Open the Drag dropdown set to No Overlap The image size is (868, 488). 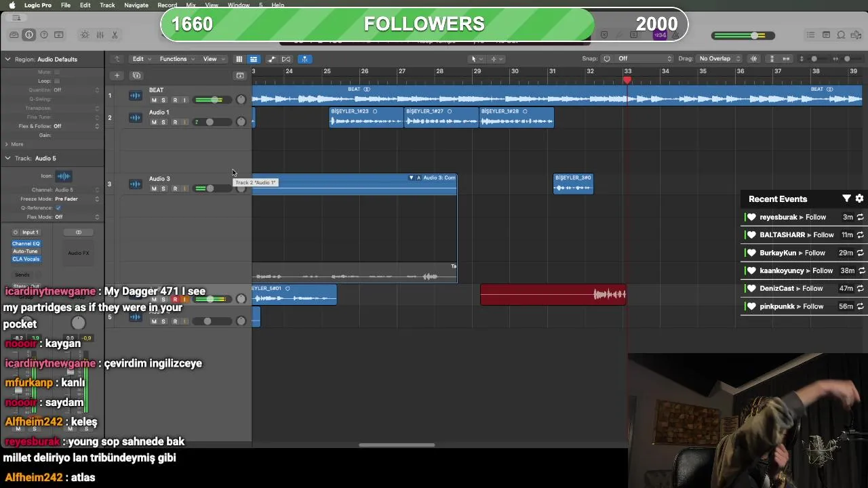pos(719,59)
